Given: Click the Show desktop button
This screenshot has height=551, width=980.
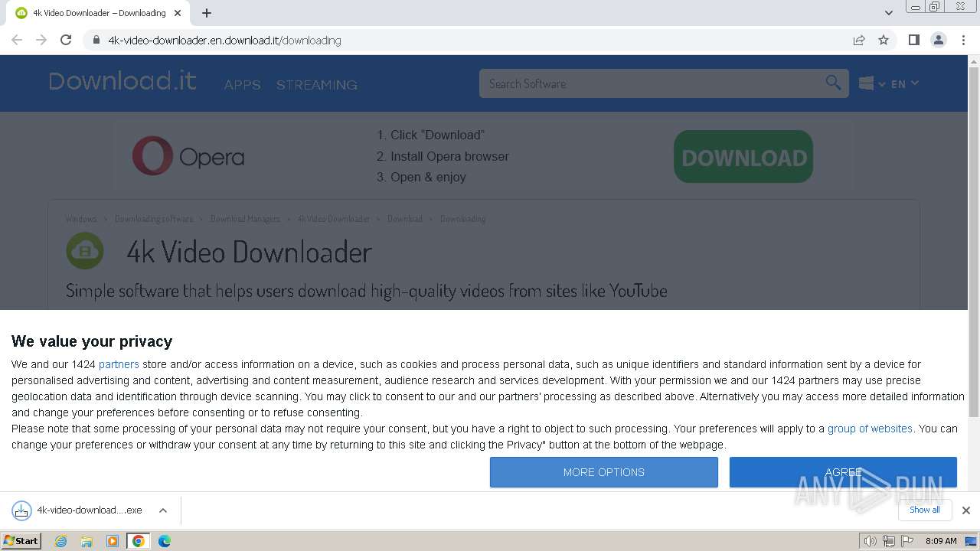Looking at the screenshot, I should point(971,541).
